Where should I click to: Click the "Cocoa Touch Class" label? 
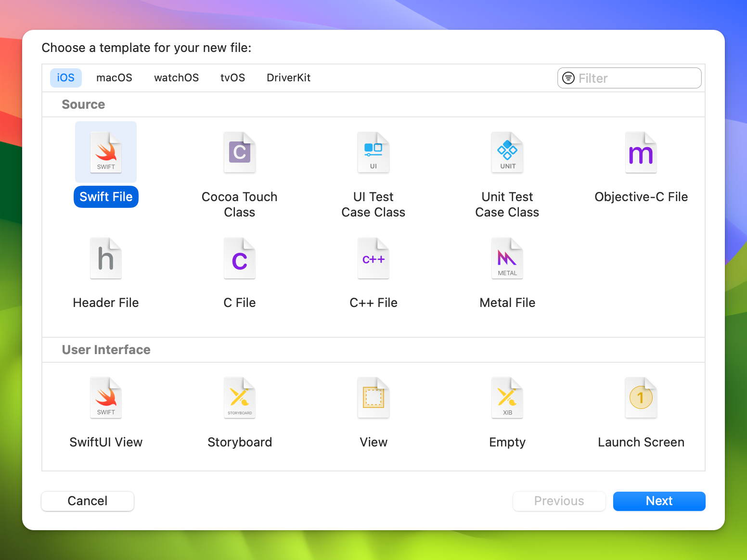pos(240,204)
